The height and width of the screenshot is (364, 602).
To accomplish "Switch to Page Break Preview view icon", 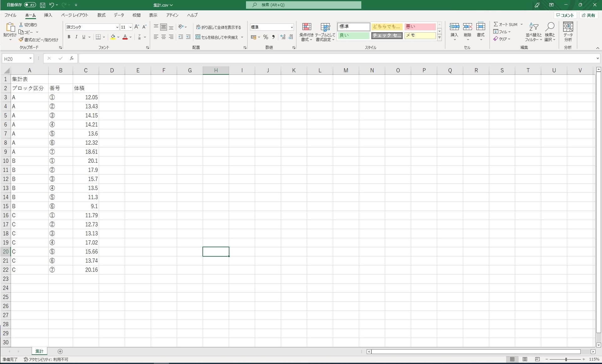I will (537, 359).
